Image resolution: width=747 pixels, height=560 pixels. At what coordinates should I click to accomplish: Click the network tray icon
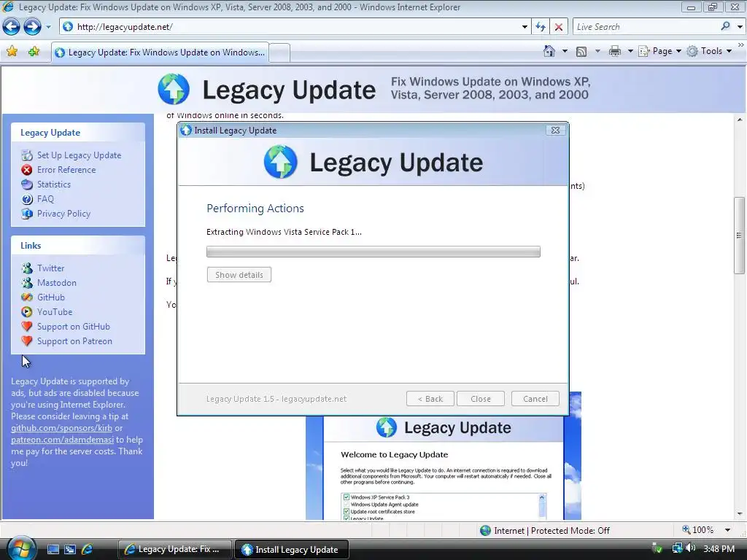tap(676, 549)
